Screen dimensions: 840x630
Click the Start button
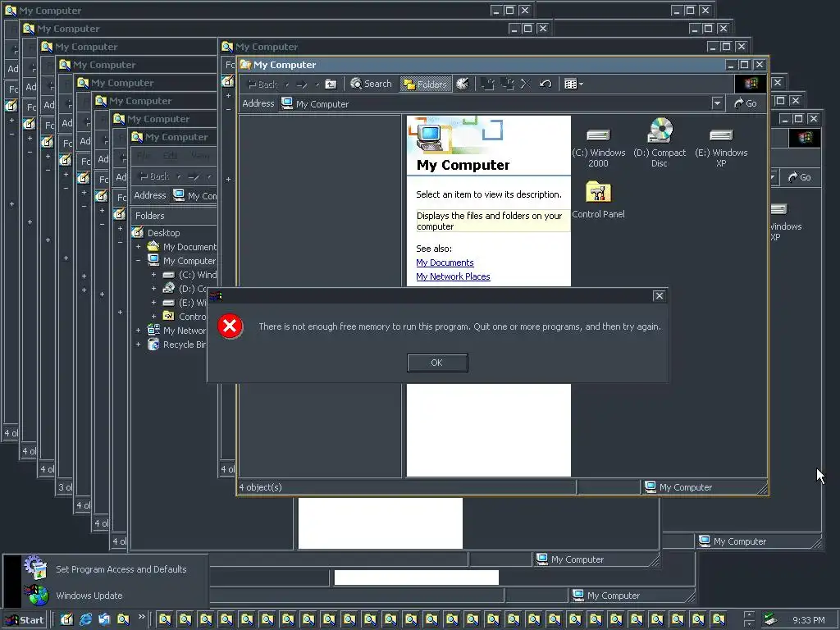25,620
